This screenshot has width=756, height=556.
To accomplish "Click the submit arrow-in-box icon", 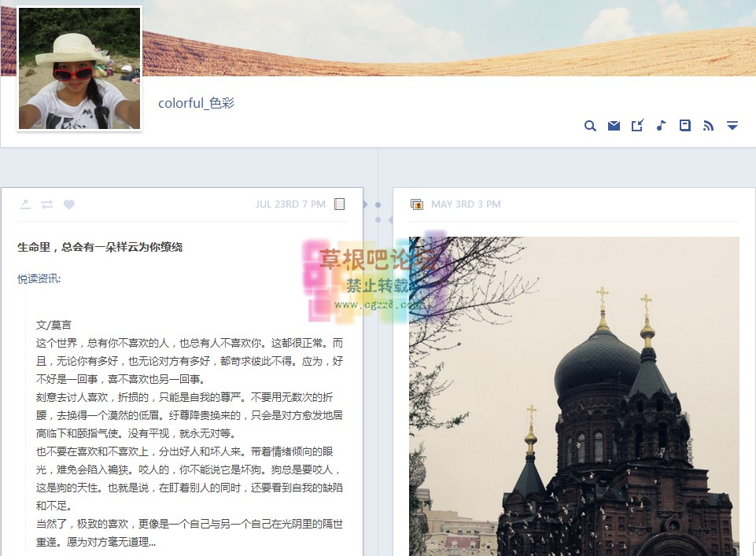I will pos(637,125).
